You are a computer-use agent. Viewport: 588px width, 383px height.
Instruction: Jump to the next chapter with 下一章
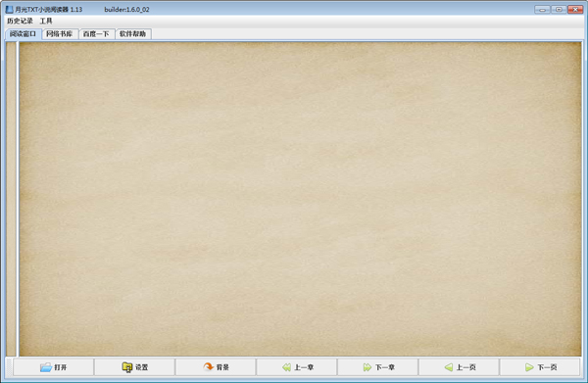[x=378, y=367]
